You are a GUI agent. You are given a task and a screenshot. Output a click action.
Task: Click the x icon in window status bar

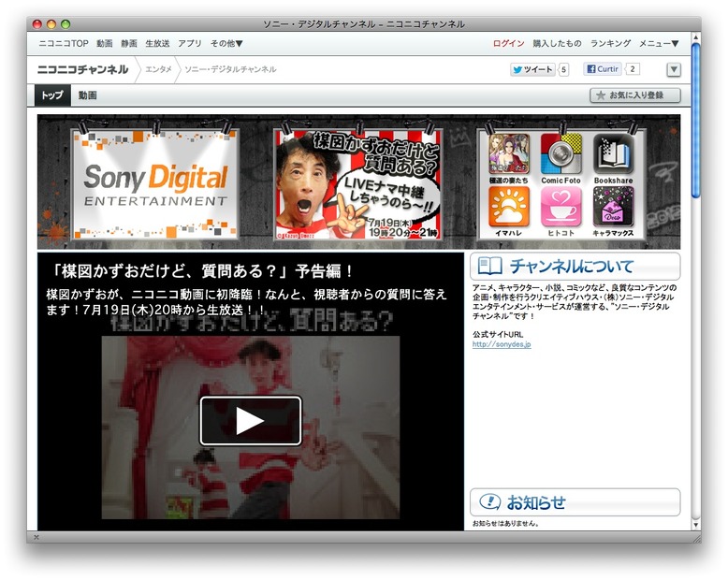coord(36,537)
